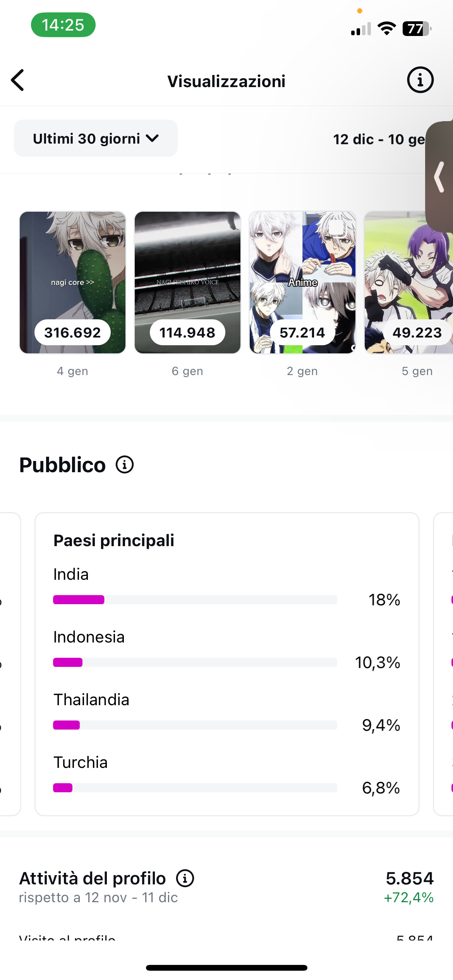453x980 pixels.
Task: Tap the battery indicator in status bar
Action: point(417,29)
